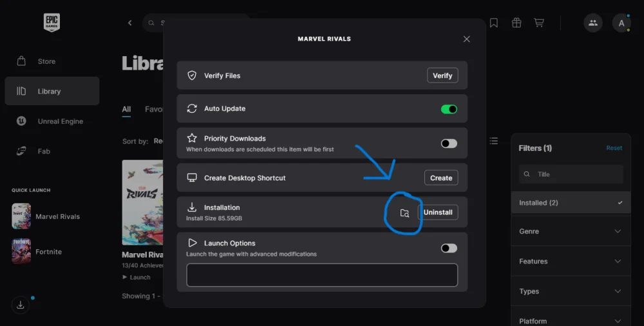
Task: Click the store search bar
Action: click(196, 23)
